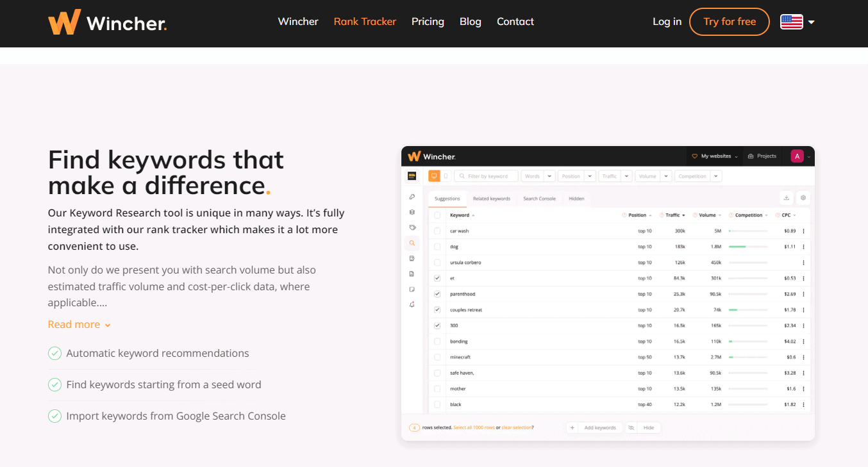
Task: Check the dog row checkbox
Action: pyautogui.click(x=437, y=247)
